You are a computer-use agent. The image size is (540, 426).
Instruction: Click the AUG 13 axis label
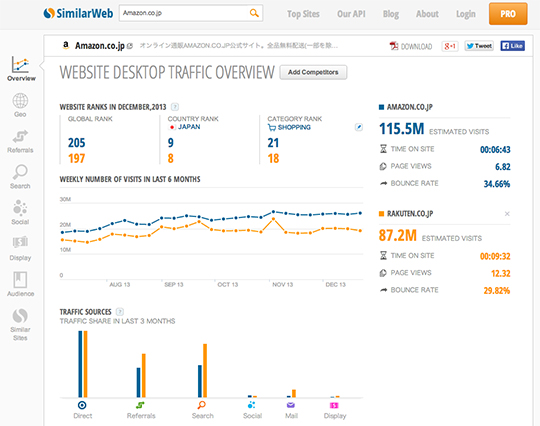[120, 284]
